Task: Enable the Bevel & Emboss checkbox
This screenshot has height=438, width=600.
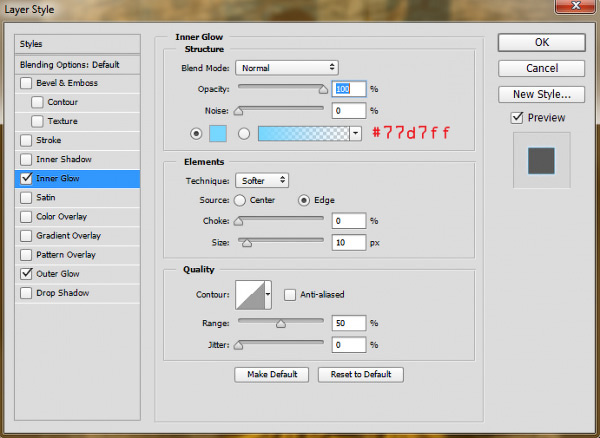Action: pos(26,83)
